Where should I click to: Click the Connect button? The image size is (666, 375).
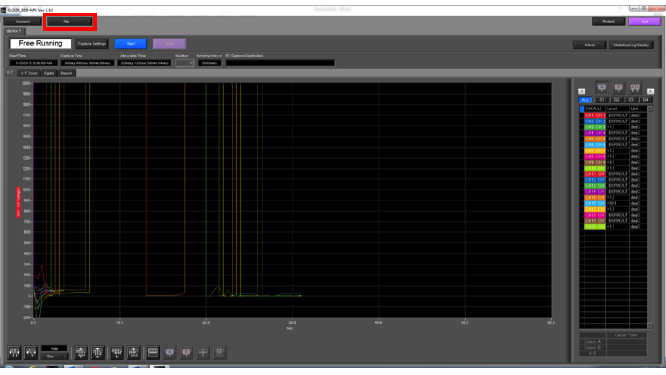[x=23, y=21]
